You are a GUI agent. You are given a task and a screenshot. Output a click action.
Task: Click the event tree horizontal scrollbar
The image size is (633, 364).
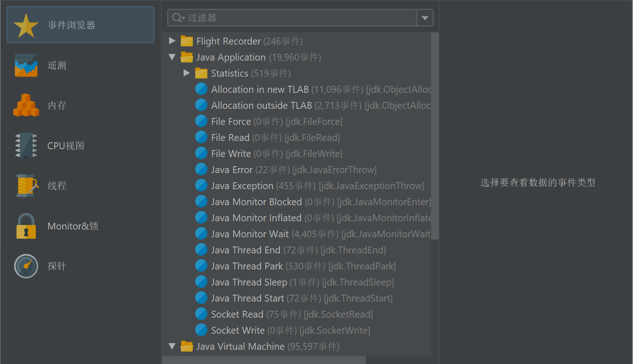click(264, 360)
